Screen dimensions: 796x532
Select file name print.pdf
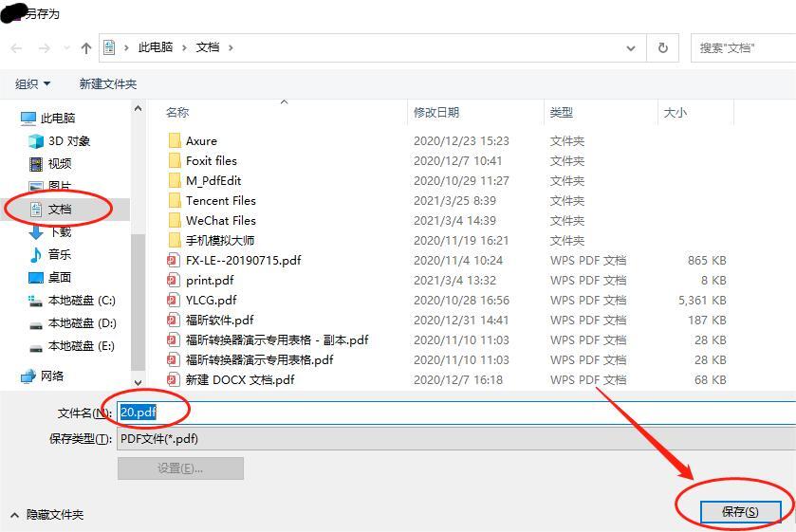click(x=210, y=280)
